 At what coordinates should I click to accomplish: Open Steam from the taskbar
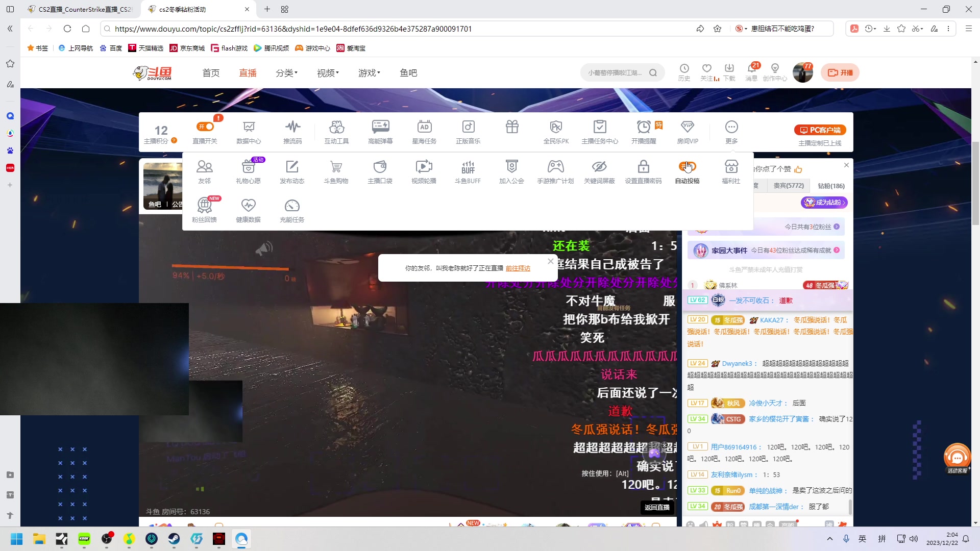tap(174, 539)
